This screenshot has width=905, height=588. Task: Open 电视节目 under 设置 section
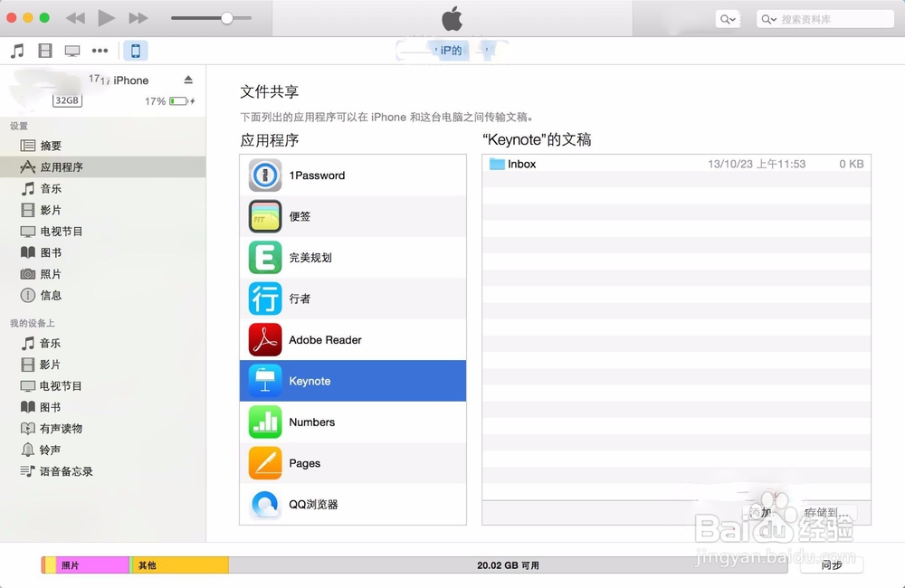[x=103, y=231]
